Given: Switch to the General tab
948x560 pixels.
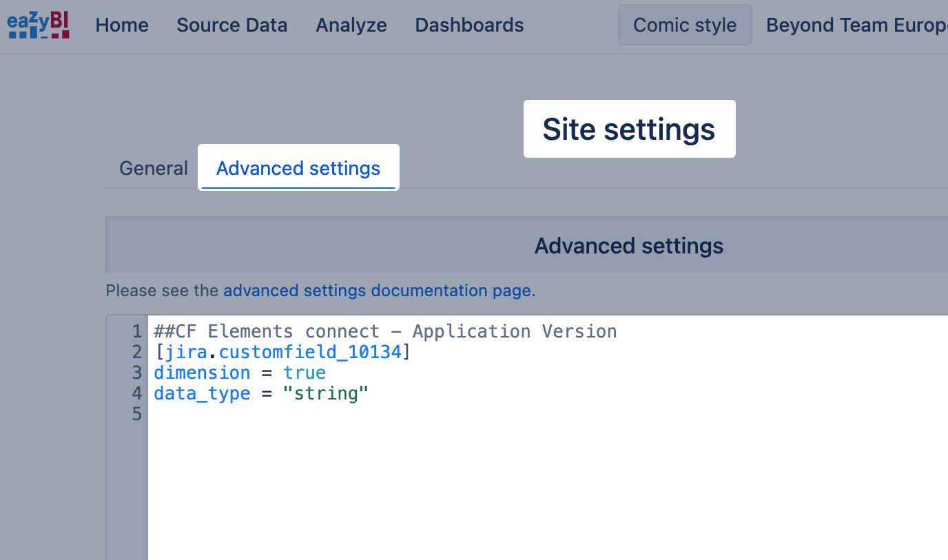Looking at the screenshot, I should point(154,169).
